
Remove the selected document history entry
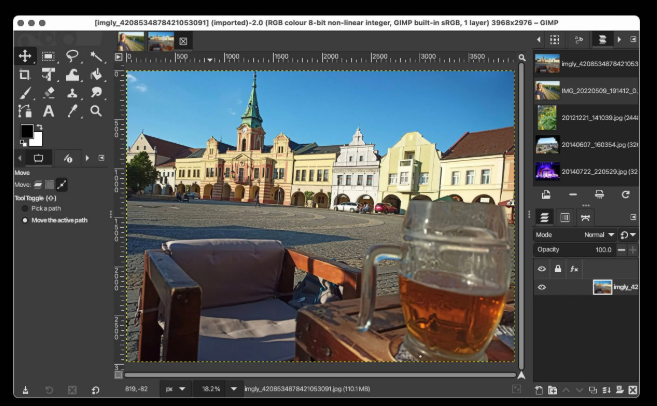point(573,194)
